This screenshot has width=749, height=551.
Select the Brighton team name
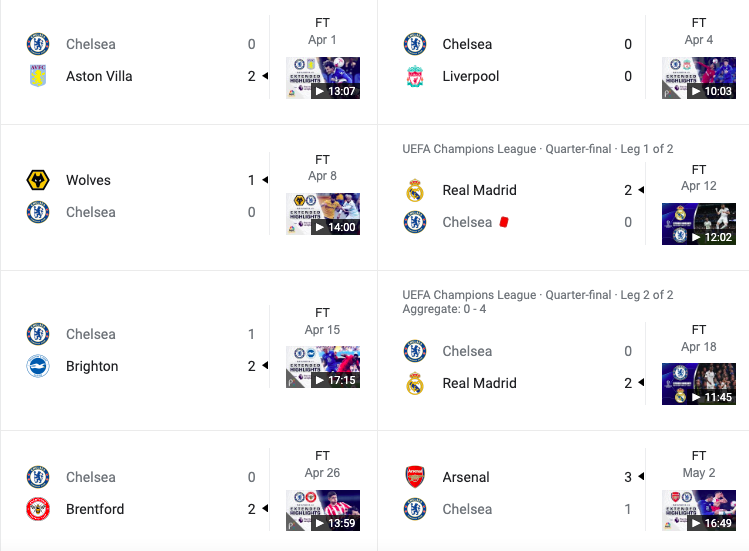(x=92, y=366)
